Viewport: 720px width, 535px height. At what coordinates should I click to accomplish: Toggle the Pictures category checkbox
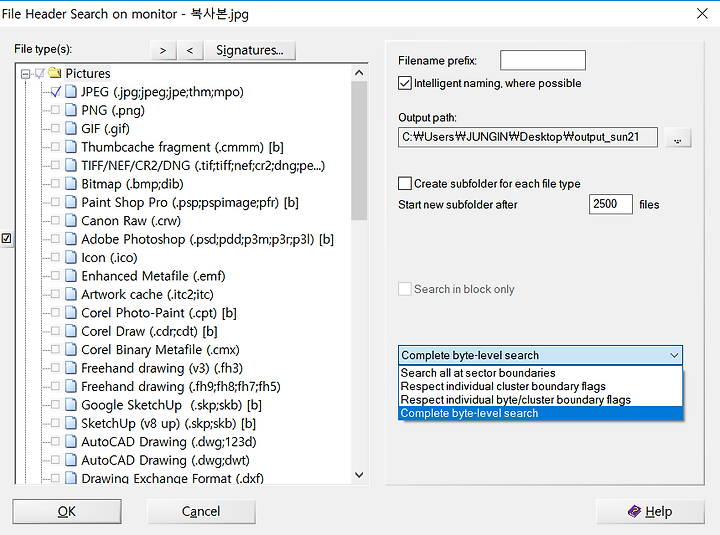coord(40,73)
